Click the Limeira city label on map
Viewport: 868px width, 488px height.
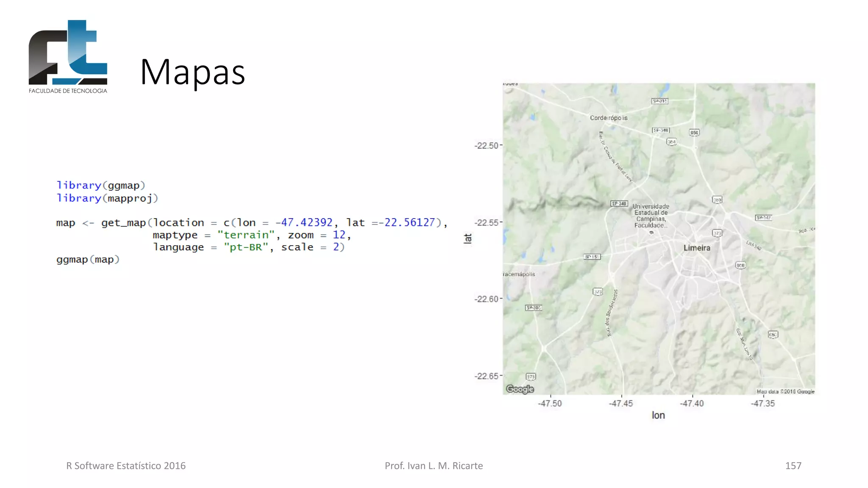pos(697,248)
